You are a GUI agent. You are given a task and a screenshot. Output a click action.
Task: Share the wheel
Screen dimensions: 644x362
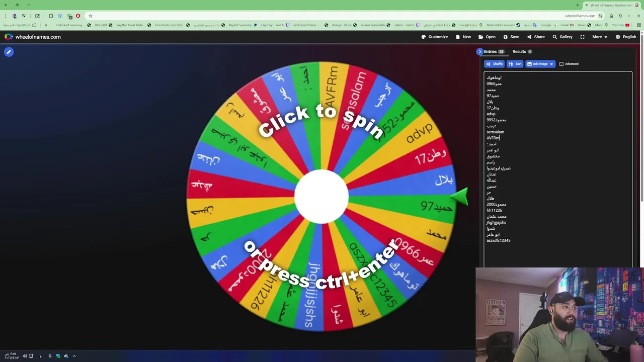point(536,37)
